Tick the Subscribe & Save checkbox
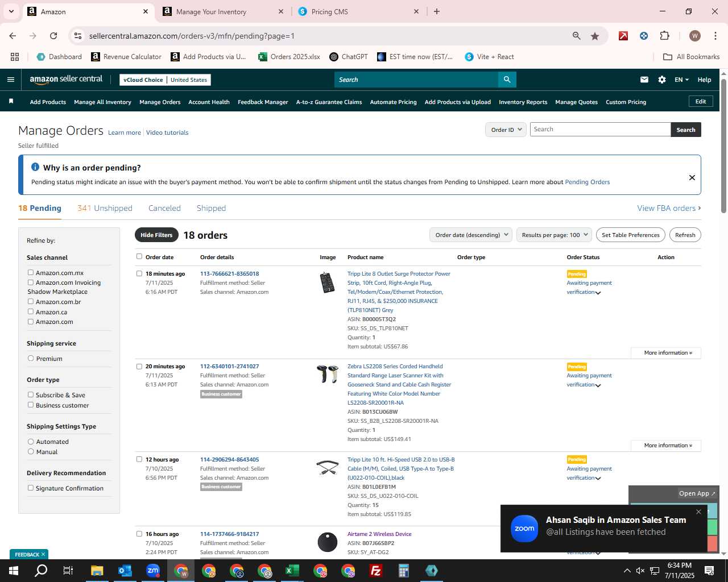 point(31,394)
